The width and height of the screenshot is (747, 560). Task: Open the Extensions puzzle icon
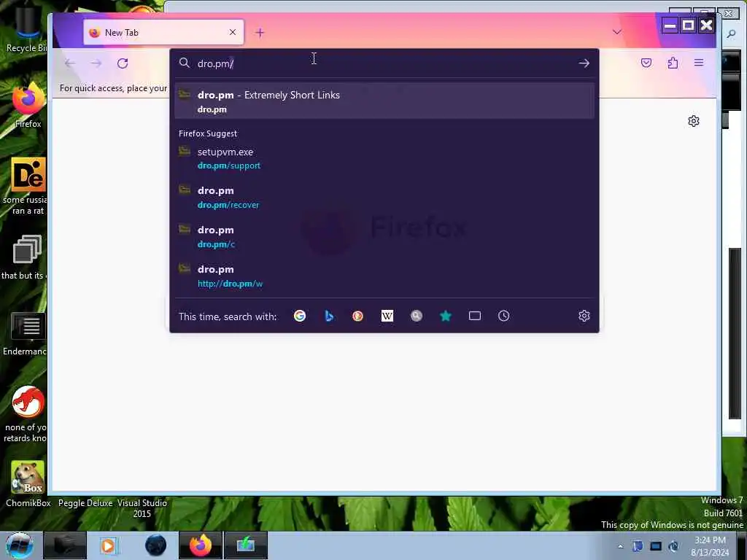click(x=673, y=63)
